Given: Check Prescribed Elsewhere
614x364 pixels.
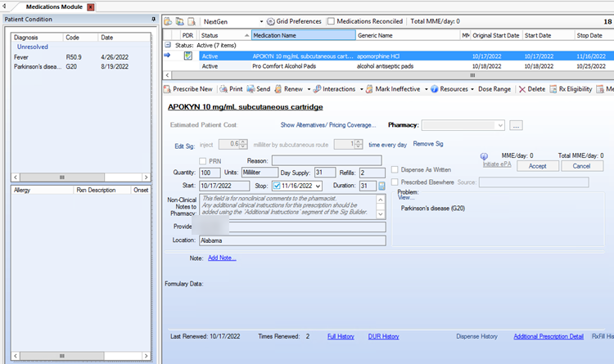Looking at the screenshot, I should (395, 182).
